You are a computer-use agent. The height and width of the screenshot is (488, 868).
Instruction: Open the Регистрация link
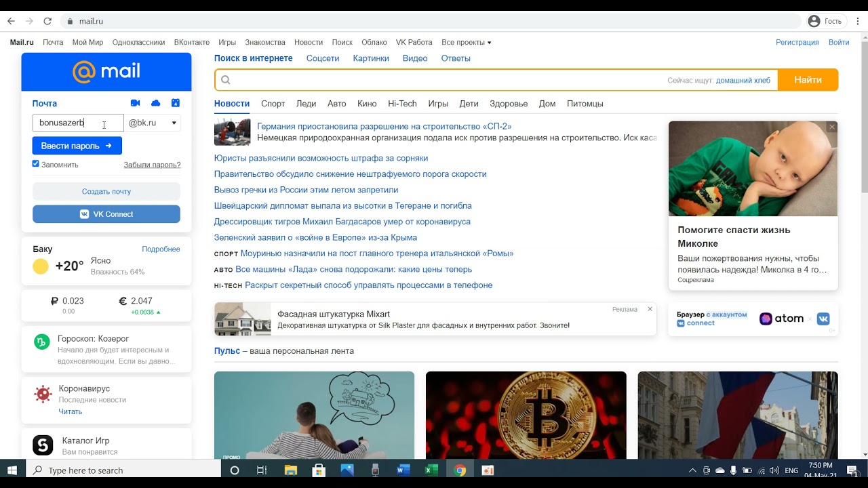point(797,42)
